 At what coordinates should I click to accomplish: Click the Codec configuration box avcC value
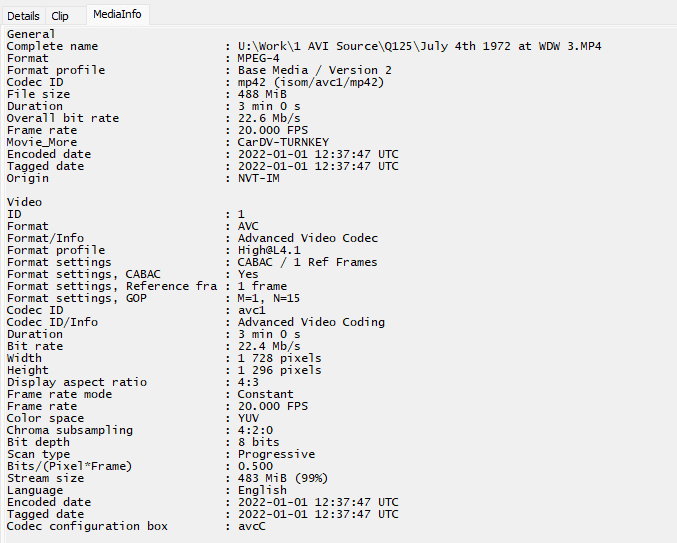click(x=251, y=526)
